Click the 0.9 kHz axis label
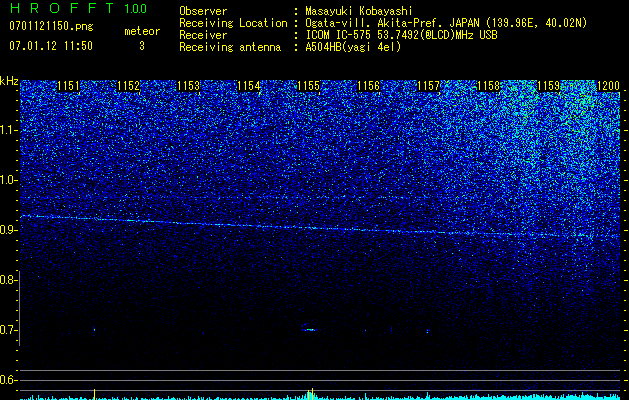Screen dimensions: 629x400 (8, 230)
